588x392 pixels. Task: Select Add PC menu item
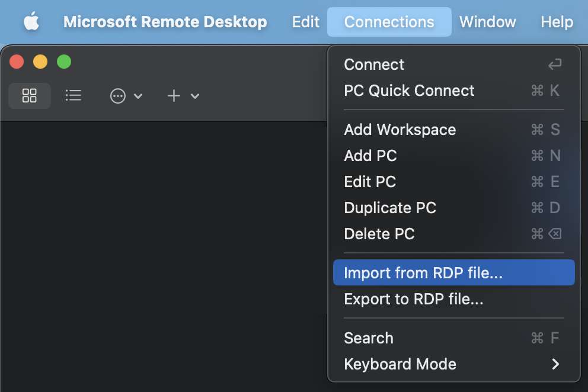454,156
